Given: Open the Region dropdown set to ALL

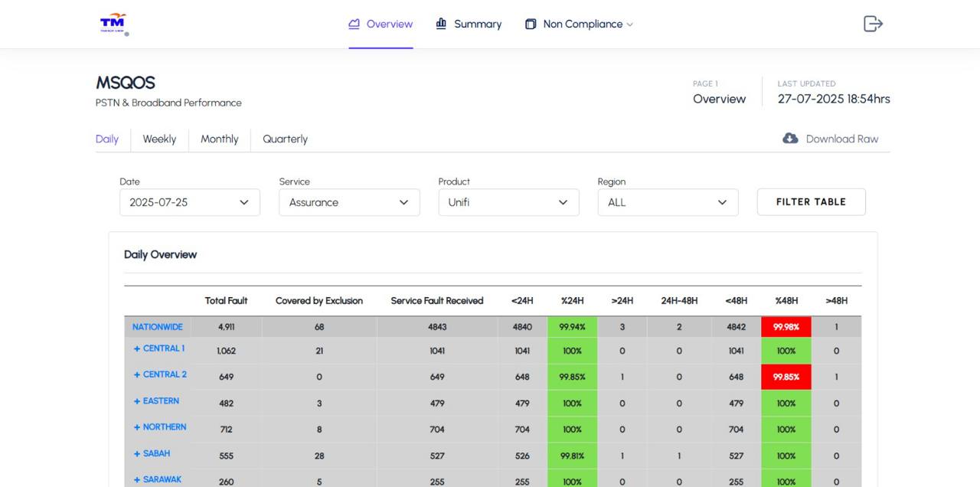Looking at the screenshot, I should coord(668,202).
